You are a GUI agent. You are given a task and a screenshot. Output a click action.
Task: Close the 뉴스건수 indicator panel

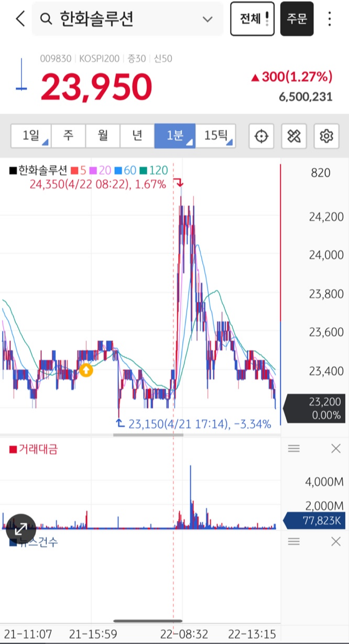point(336,541)
